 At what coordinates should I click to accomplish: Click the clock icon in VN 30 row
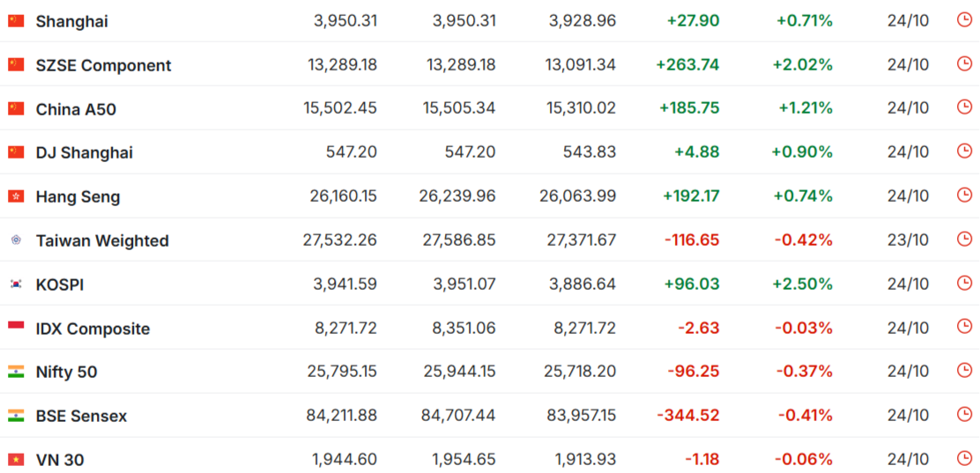tap(964, 459)
